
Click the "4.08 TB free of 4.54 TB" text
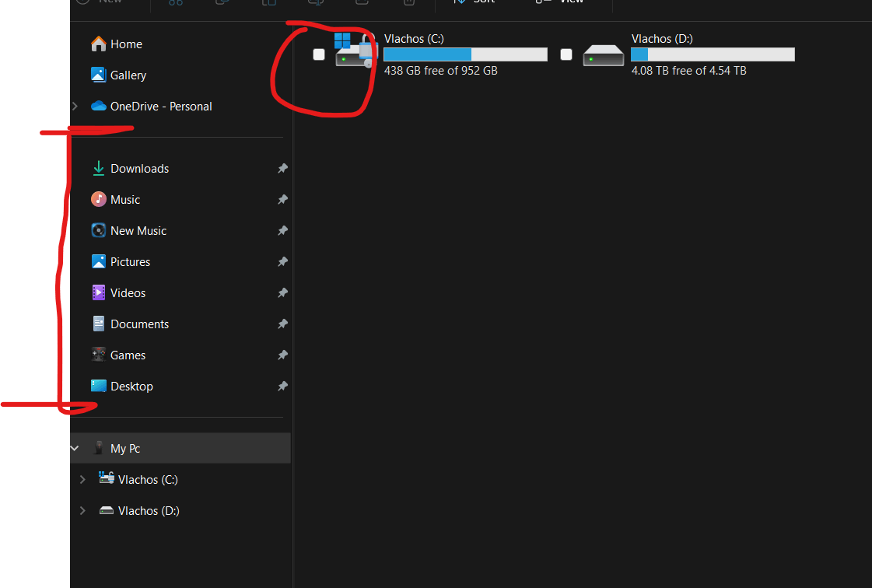point(689,71)
